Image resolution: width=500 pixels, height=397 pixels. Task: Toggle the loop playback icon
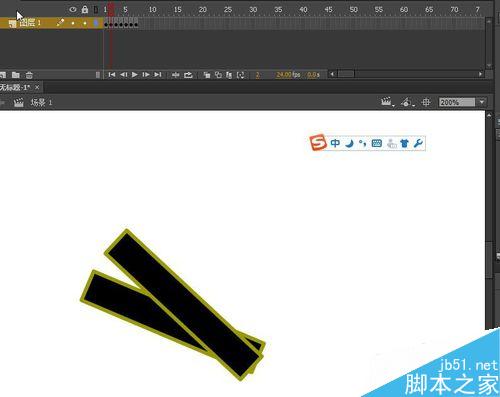tap(188, 75)
